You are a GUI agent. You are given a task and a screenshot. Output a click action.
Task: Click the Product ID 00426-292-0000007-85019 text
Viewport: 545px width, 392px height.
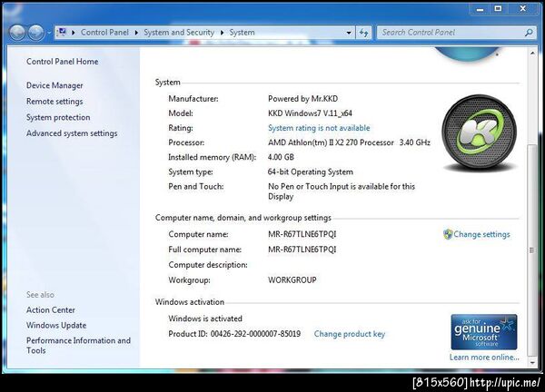(x=234, y=334)
